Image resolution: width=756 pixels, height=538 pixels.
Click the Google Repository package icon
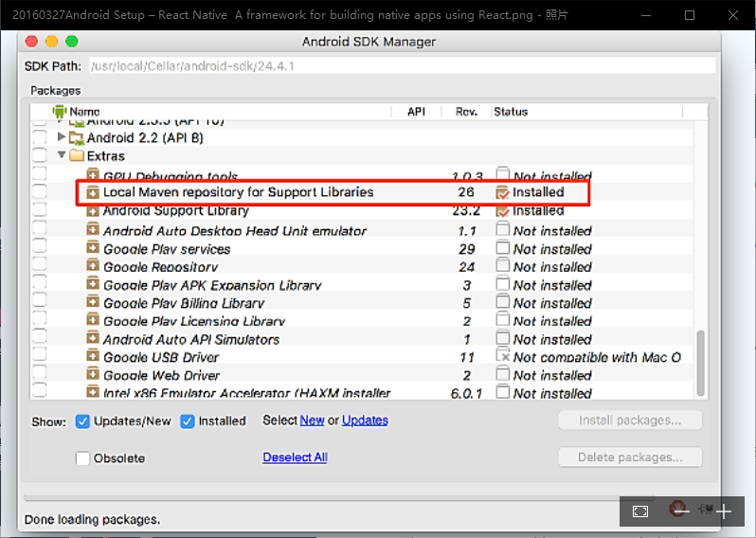(93, 265)
